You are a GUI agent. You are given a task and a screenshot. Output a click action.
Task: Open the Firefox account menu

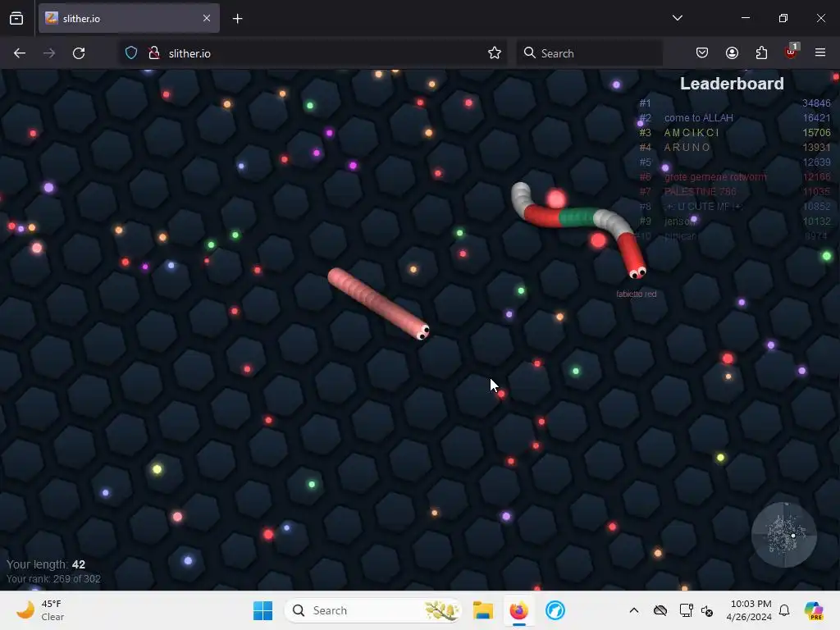732,52
